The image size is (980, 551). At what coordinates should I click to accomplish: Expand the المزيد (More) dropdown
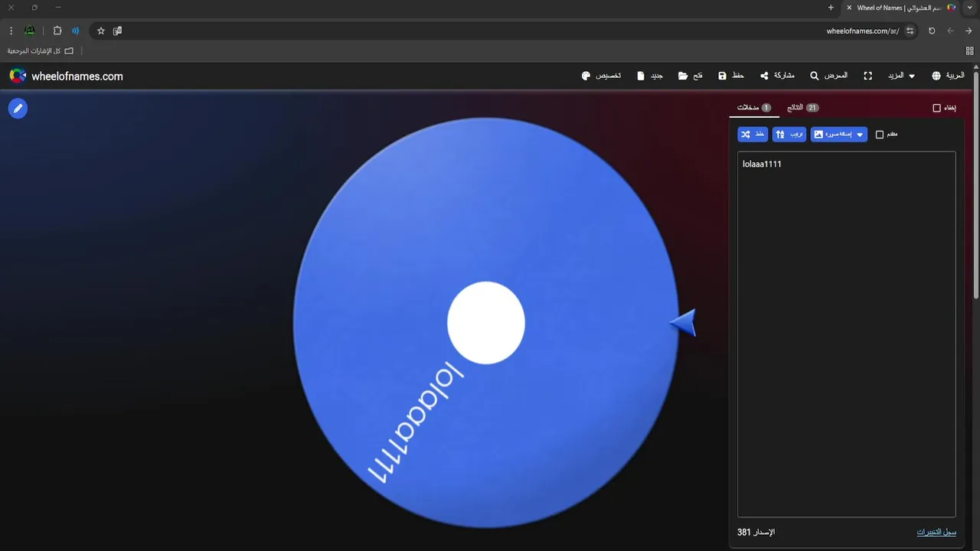(x=901, y=76)
